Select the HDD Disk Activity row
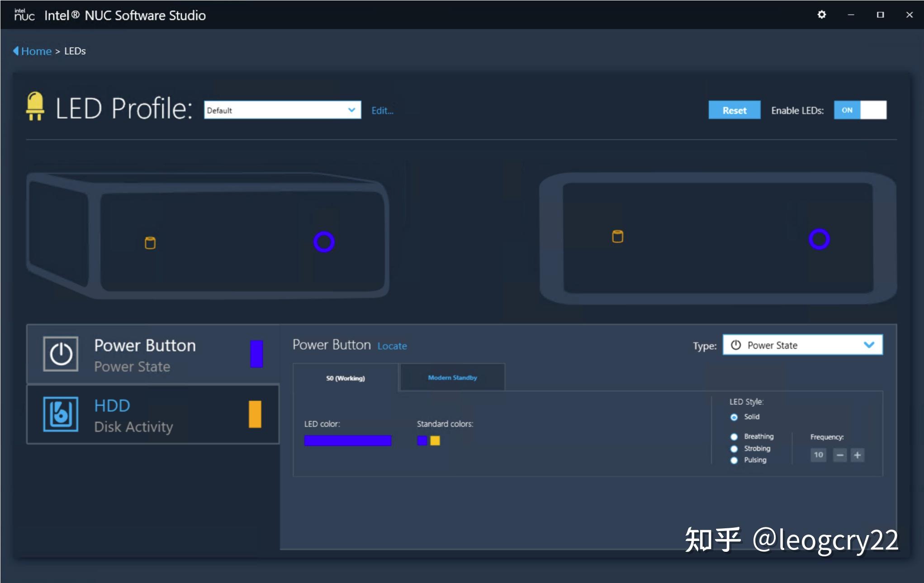This screenshot has height=583, width=924. (x=153, y=414)
